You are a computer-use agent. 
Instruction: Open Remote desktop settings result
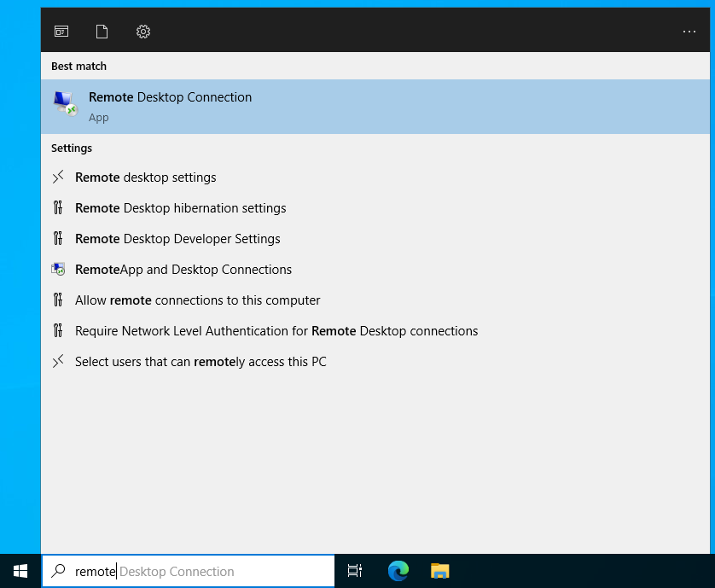pos(145,178)
